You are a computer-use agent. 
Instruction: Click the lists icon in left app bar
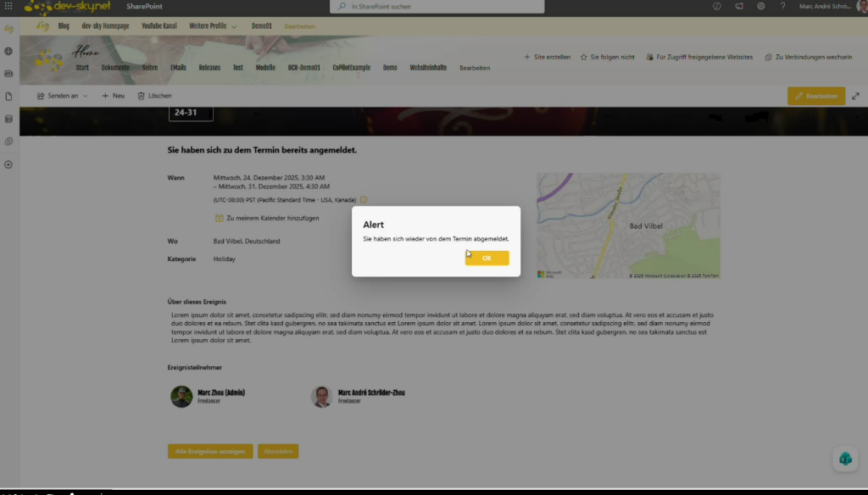[8, 119]
